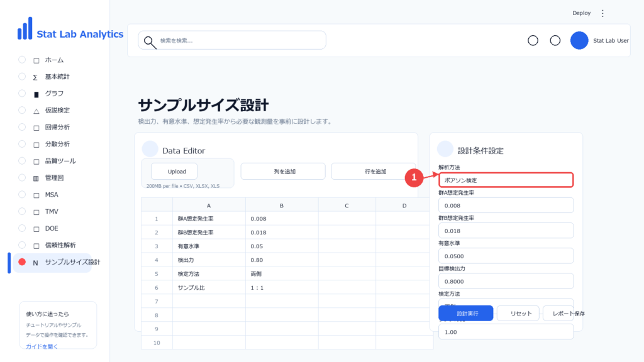This screenshot has width=644, height=362.
Task: Click the ホーム sidebar icon
Action: (x=36, y=60)
